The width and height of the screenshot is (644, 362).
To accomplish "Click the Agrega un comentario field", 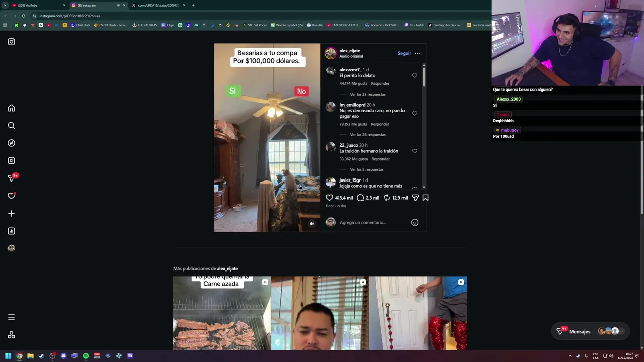I will [x=372, y=222].
